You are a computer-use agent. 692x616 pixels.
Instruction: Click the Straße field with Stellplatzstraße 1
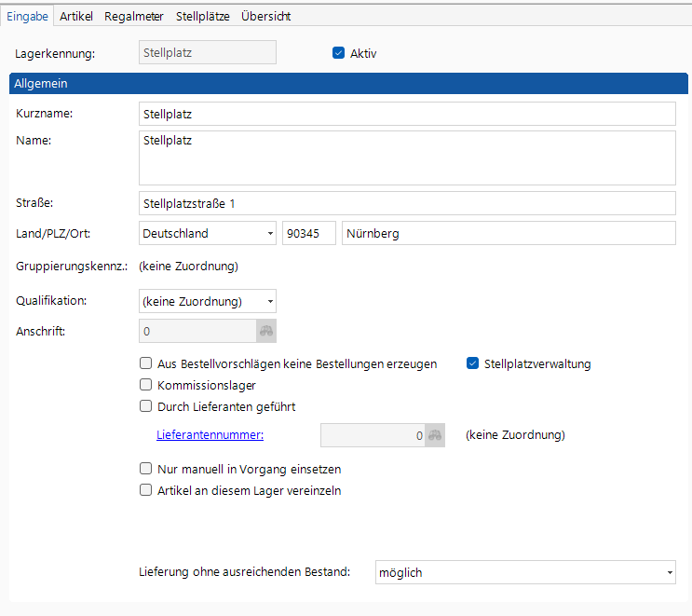pos(407,203)
